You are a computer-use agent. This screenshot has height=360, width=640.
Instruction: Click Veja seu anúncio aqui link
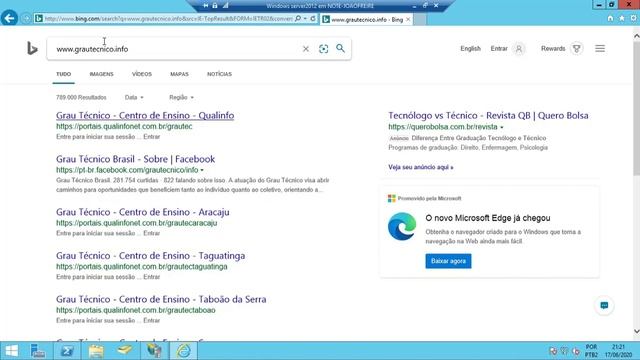pyautogui.click(x=420, y=167)
